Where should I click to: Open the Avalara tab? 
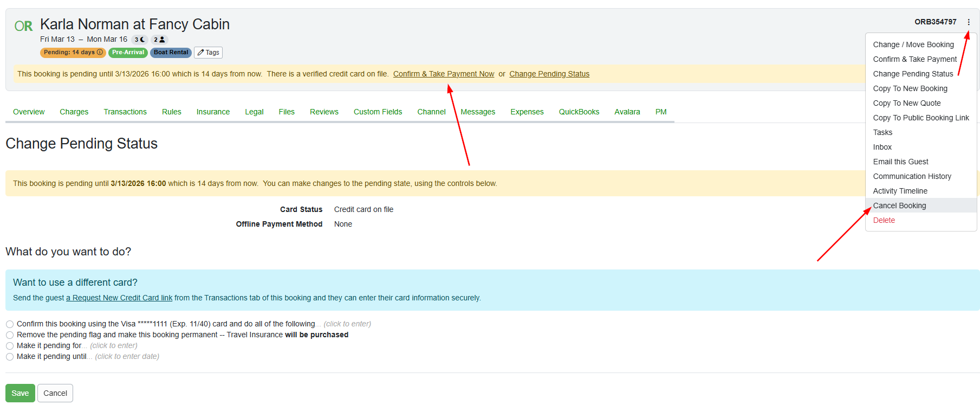point(627,112)
